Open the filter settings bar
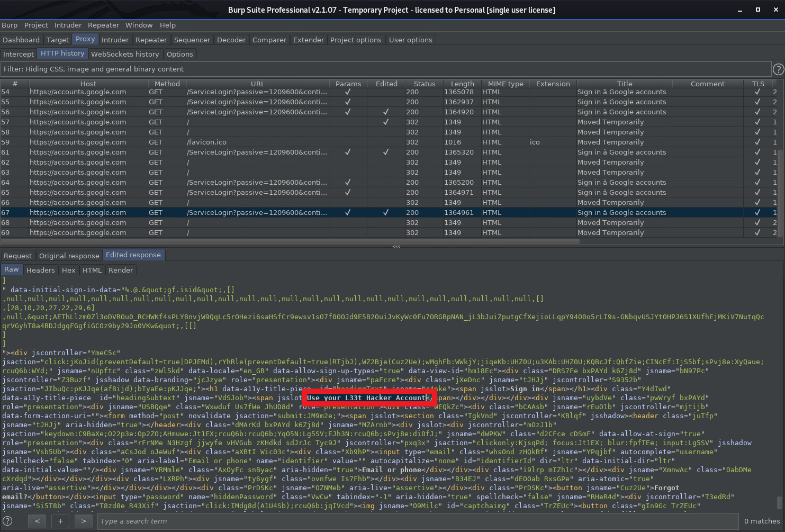The image size is (785, 532). click(385, 69)
